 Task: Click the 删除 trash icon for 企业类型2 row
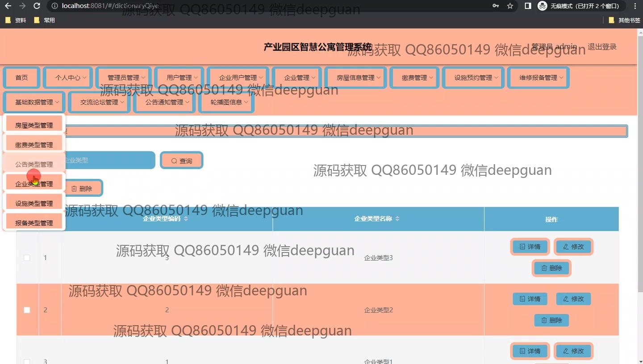pos(544,320)
